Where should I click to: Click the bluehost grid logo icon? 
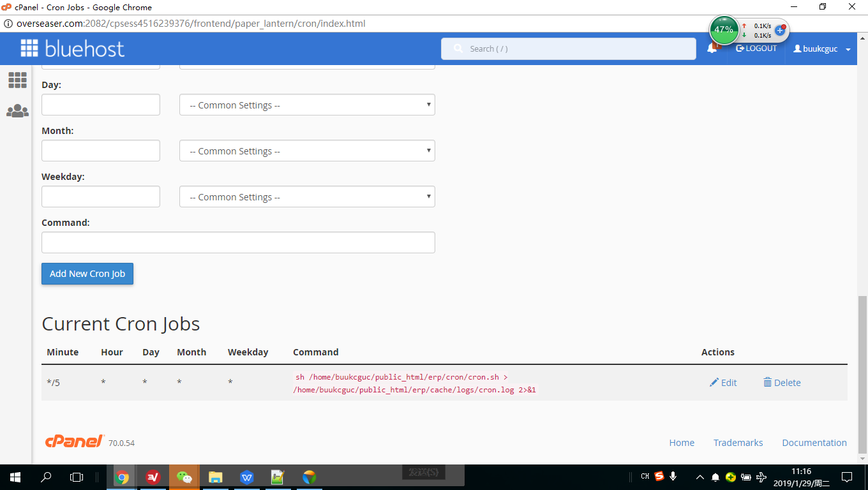(29, 48)
